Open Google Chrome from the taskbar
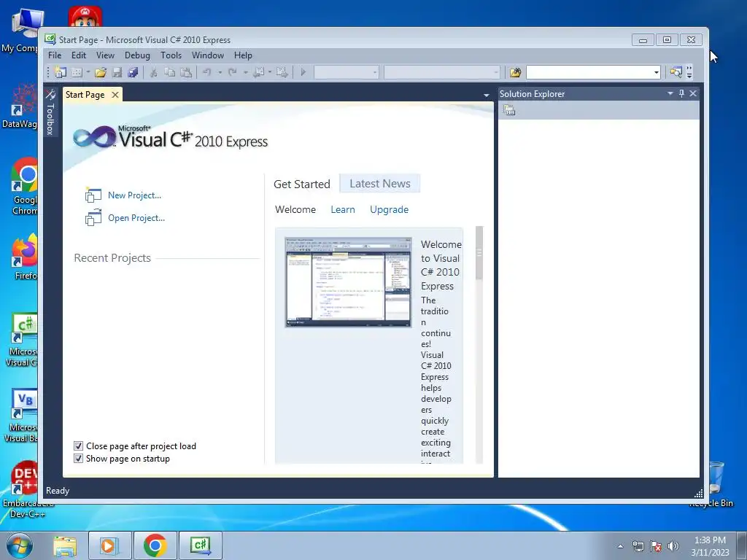Image resolution: width=747 pixels, height=560 pixels. tap(155, 545)
